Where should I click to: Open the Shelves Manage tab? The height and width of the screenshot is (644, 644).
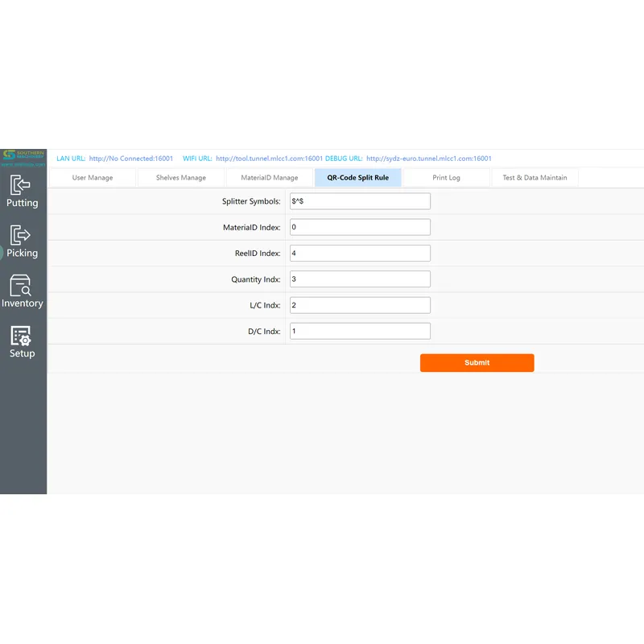click(x=180, y=177)
